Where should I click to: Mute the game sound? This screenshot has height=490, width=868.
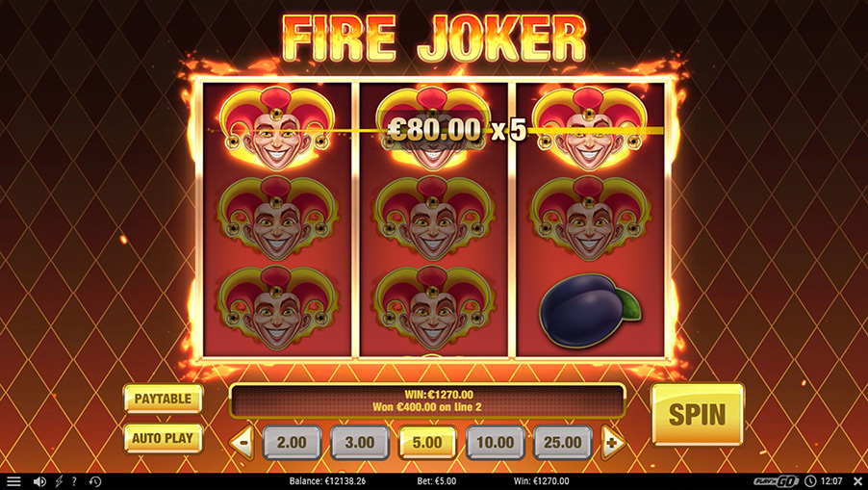coord(39,481)
